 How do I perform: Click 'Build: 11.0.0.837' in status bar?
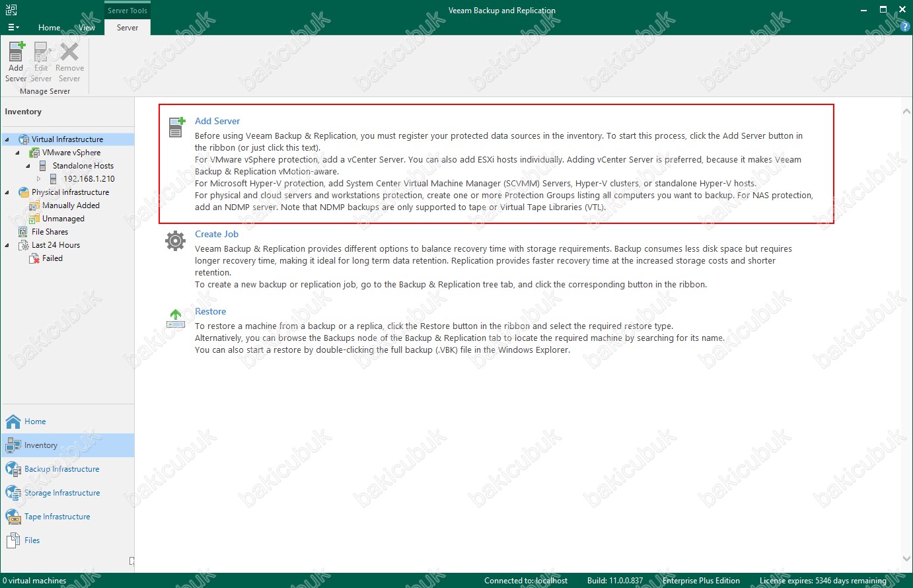point(615,581)
